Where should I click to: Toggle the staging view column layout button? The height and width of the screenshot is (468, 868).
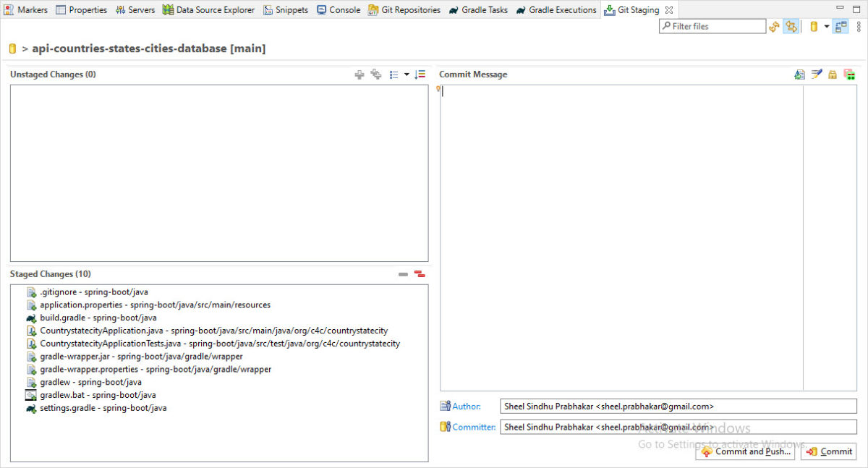pos(841,27)
